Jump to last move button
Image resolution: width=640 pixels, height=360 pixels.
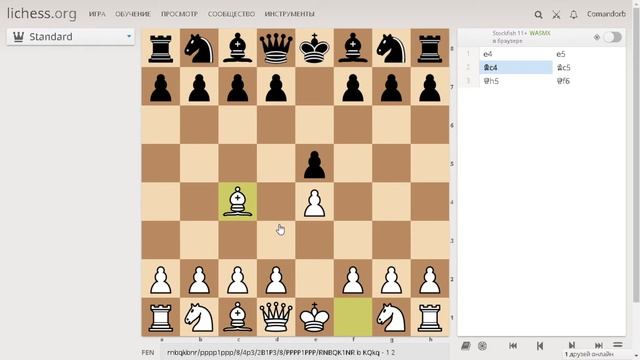599,346
